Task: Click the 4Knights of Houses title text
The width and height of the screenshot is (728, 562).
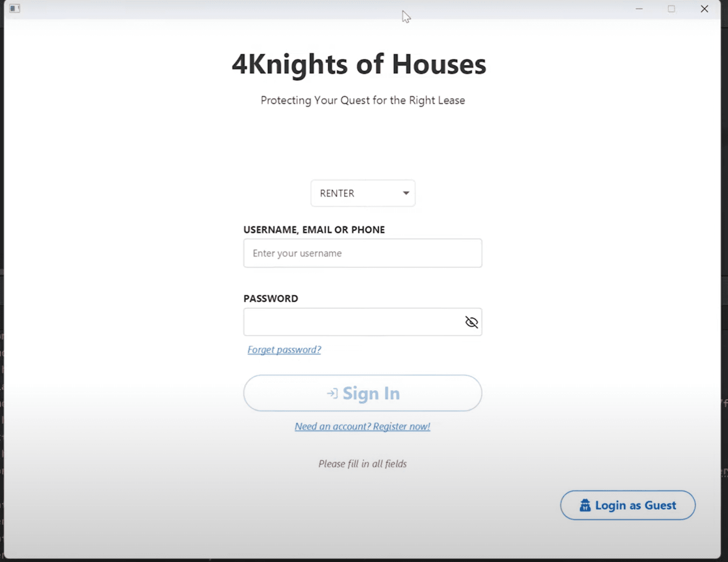Action: (x=359, y=64)
